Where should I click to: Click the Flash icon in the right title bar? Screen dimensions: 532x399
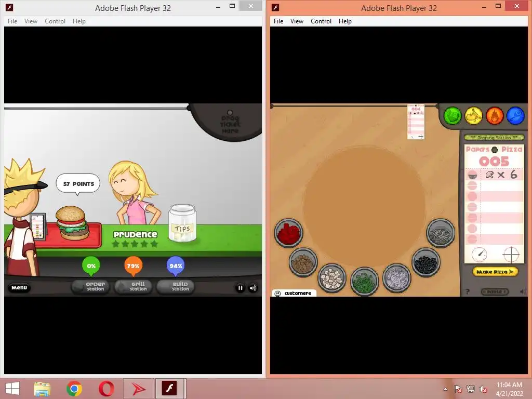coord(275,7)
